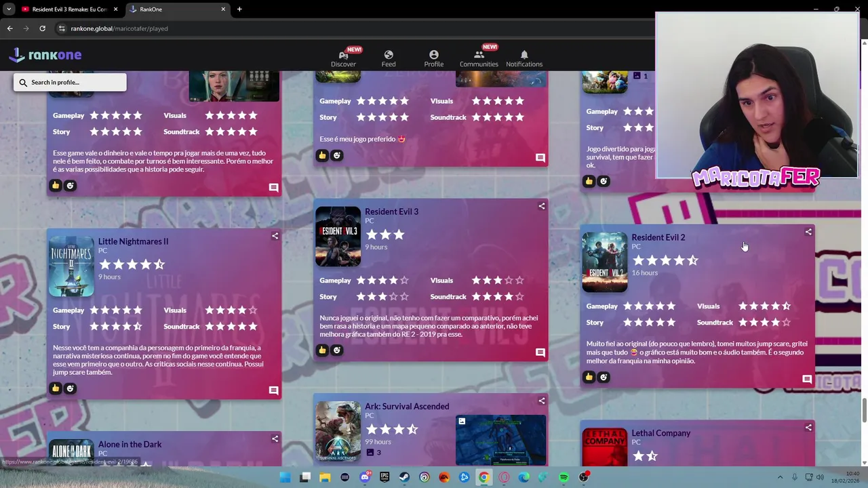868x488 pixels.
Task: Reload the page in Chrome
Action: (x=42, y=28)
